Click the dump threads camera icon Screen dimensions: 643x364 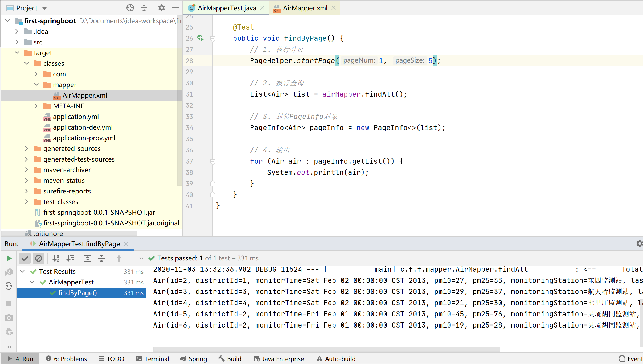click(x=9, y=317)
